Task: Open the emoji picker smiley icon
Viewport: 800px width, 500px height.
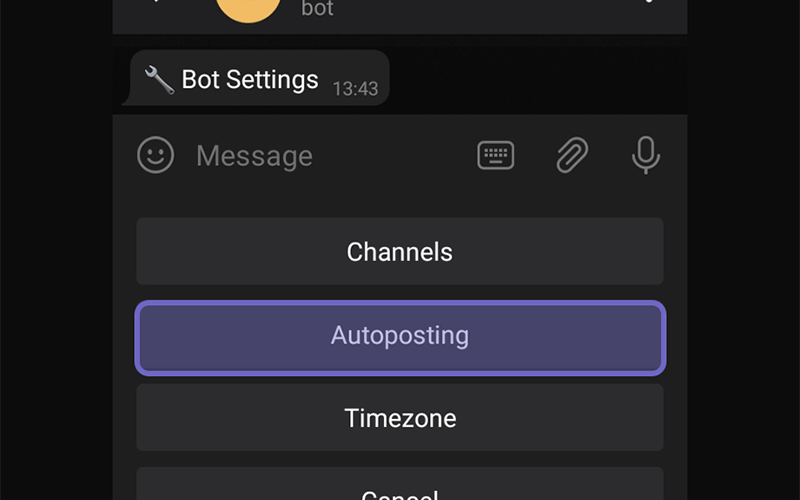Action: point(156,155)
